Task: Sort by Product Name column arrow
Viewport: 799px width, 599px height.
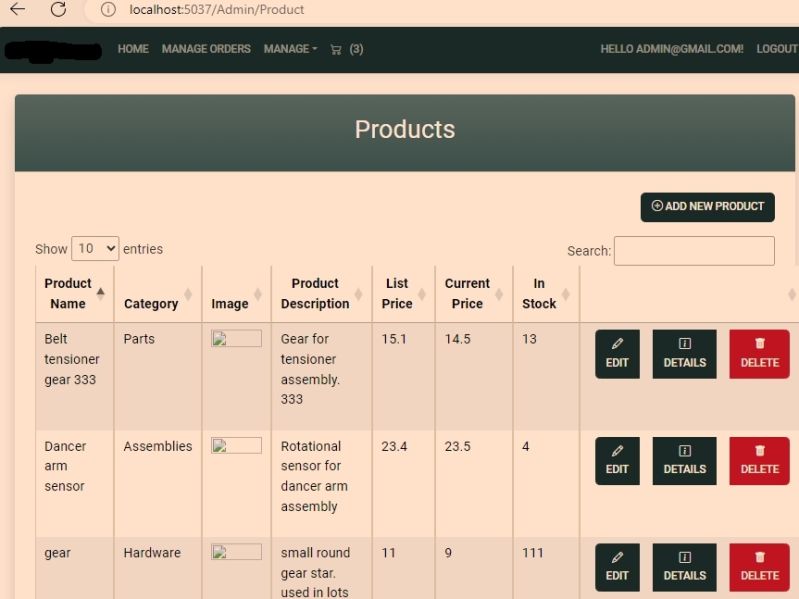Action: (x=100, y=293)
